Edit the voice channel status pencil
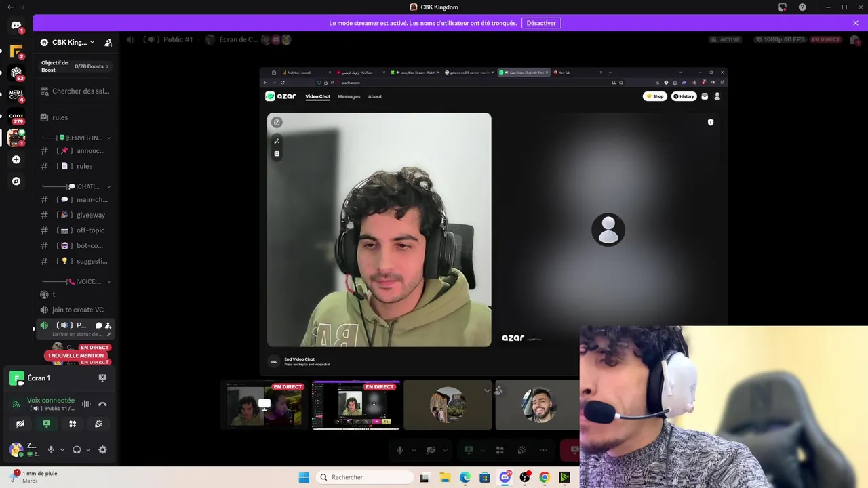The image size is (868, 488). pyautogui.click(x=108, y=334)
